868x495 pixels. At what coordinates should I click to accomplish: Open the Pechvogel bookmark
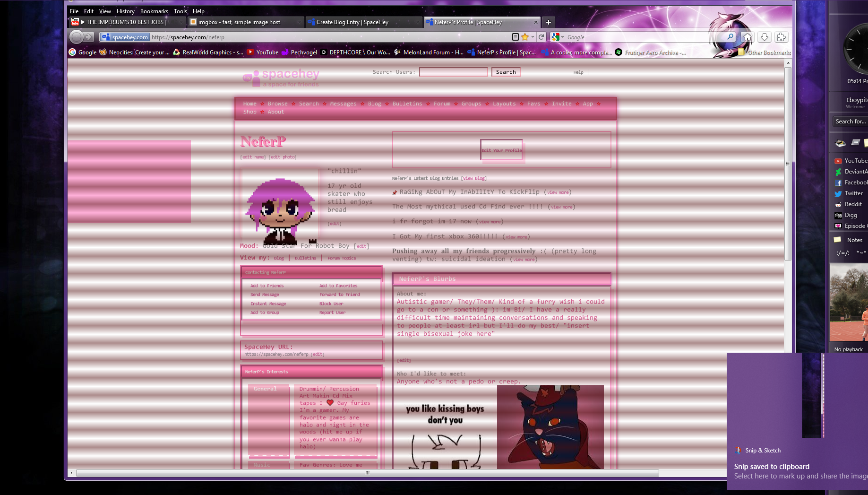[299, 52]
